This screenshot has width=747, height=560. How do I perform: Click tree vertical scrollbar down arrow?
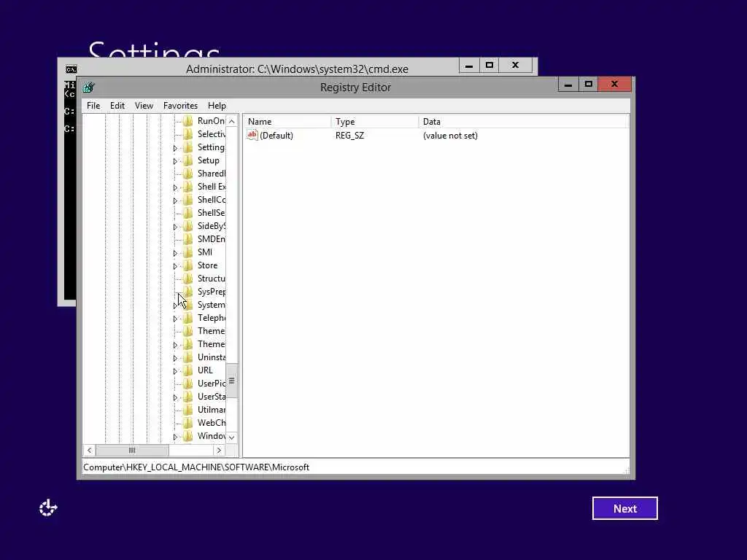(231, 437)
